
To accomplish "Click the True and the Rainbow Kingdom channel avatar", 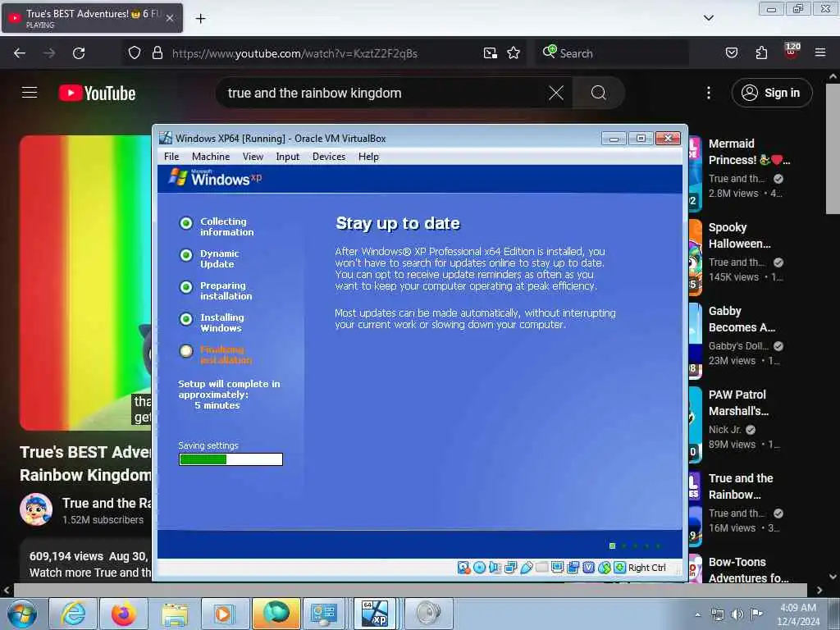I will (x=36, y=509).
